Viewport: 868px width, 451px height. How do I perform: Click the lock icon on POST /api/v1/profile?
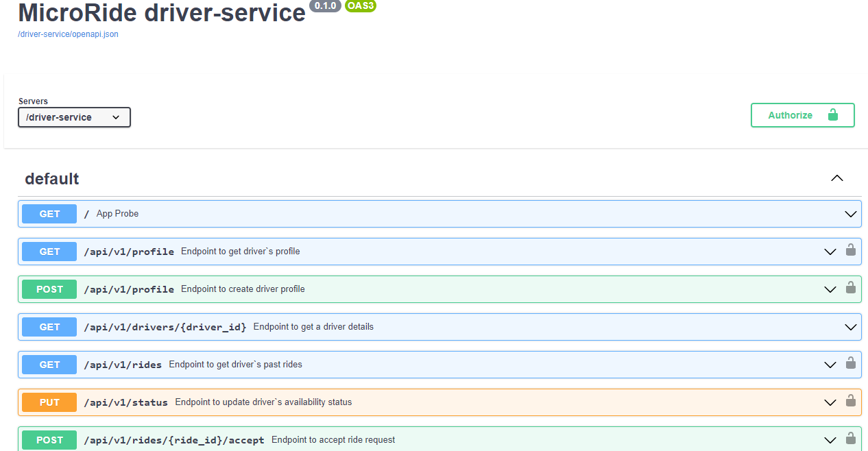pyautogui.click(x=851, y=288)
